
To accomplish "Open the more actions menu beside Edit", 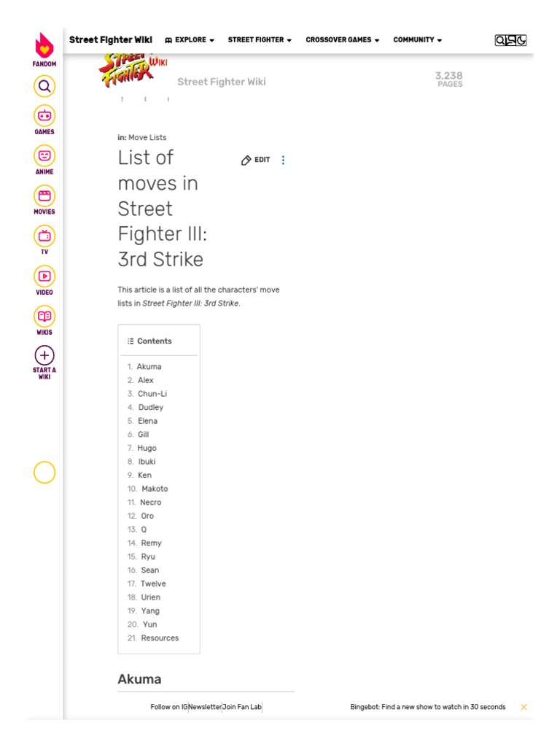I will tap(284, 160).
